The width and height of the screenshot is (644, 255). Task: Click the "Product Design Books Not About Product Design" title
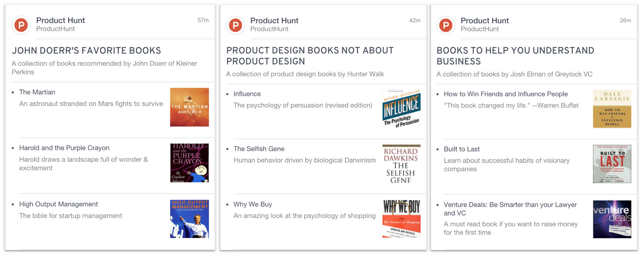point(310,56)
